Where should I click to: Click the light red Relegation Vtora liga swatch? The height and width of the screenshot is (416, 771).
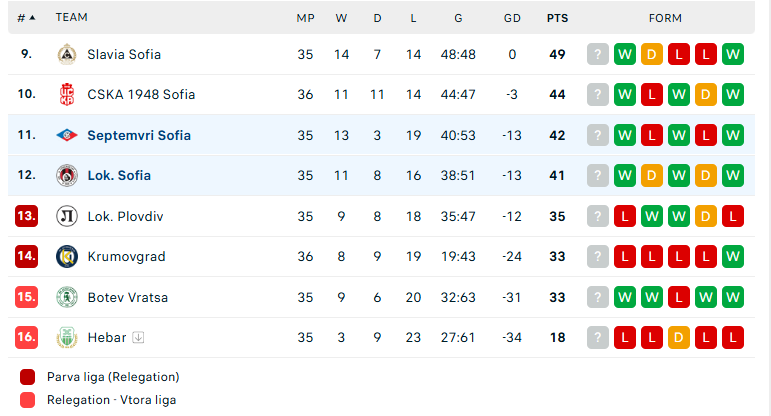(28, 400)
